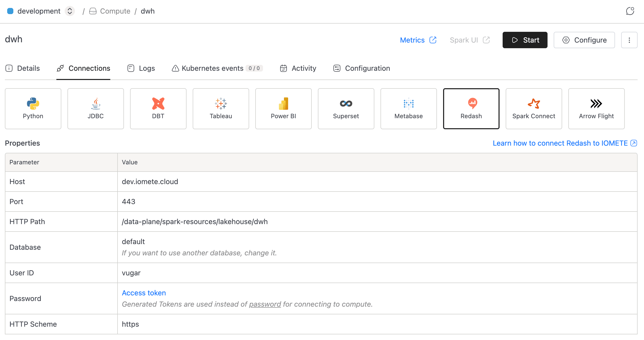This screenshot has width=644, height=340.
Task: Open the three-dot more options menu
Action: [629, 40]
